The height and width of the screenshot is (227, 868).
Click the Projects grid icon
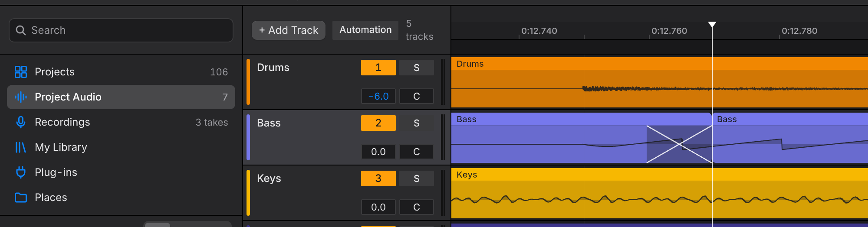pos(20,72)
